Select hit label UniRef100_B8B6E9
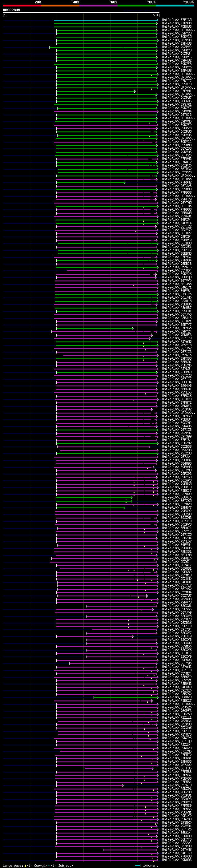The image size is (197, 868). click(x=177, y=677)
